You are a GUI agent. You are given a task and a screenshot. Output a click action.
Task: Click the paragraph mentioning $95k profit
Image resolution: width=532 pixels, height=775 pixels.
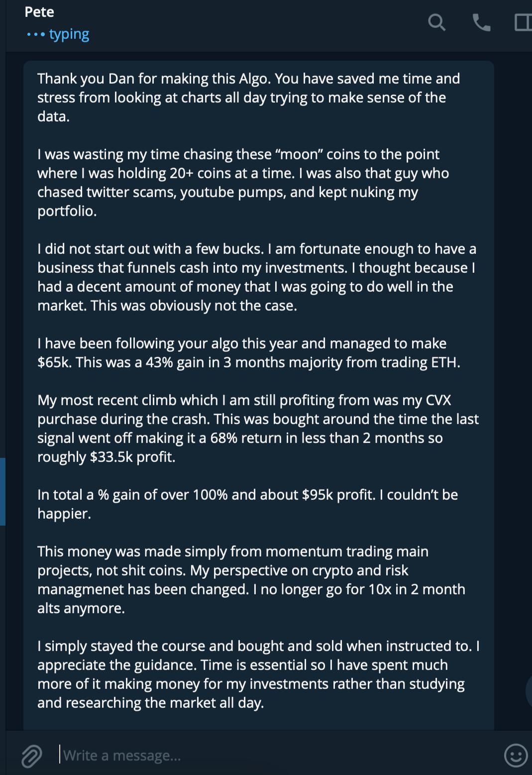click(x=246, y=504)
